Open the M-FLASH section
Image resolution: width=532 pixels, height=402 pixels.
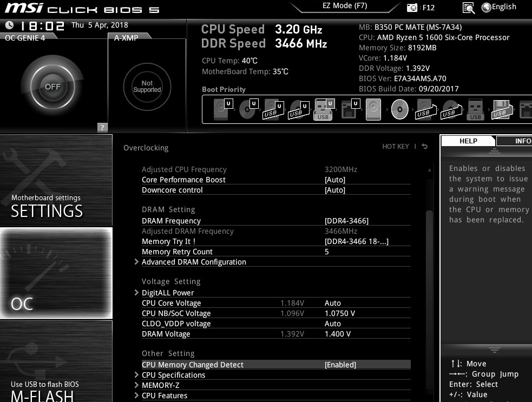tap(56, 361)
